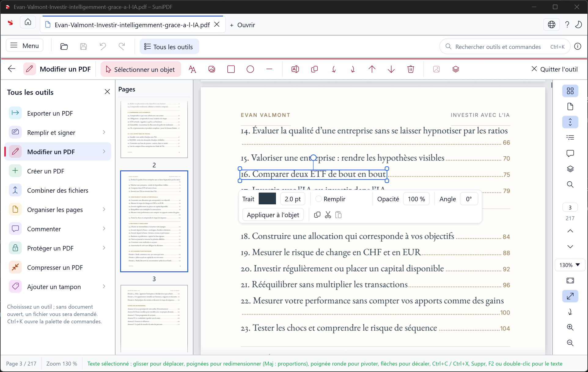Open the Menu hamburger button
The width and height of the screenshot is (588, 372).
coord(25,46)
